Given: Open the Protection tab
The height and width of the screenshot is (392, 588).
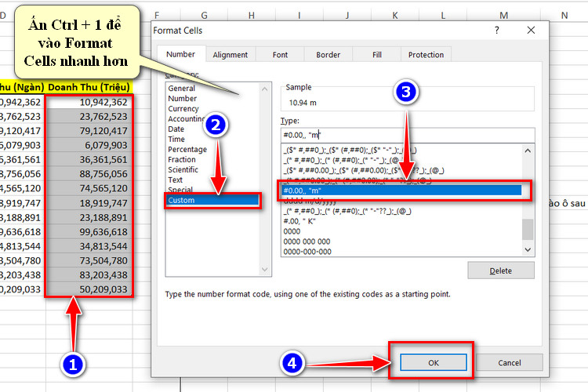Looking at the screenshot, I should (426, 55).
